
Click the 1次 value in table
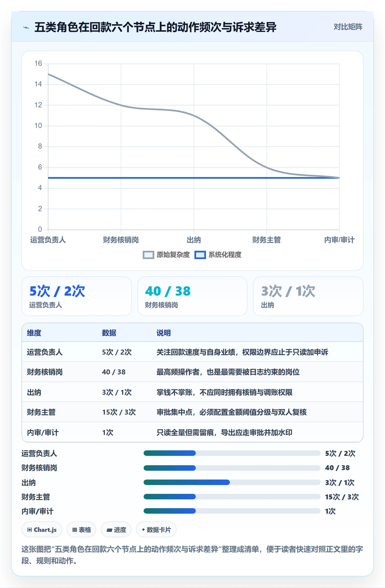click(x=108, y=432)
